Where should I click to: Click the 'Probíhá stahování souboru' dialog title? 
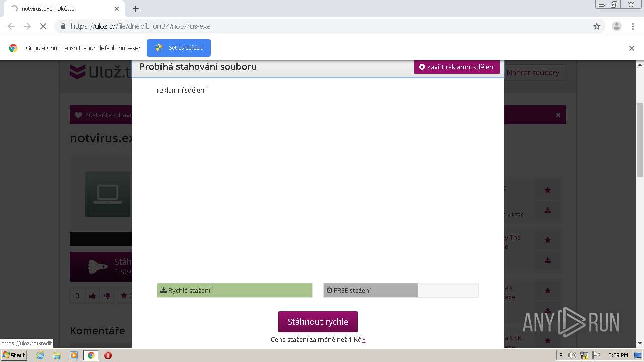(198, 67)
